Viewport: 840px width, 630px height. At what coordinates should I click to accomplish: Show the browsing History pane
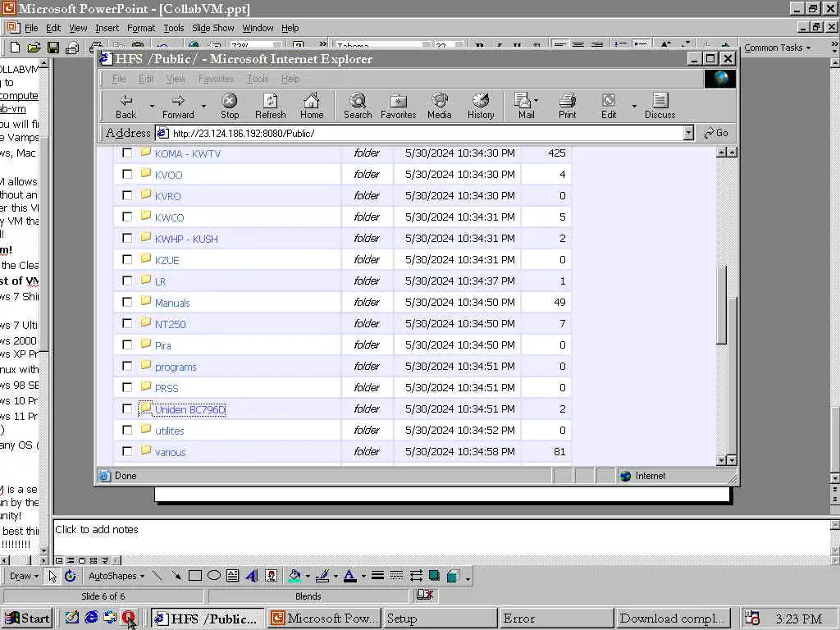tap(481, 106)
